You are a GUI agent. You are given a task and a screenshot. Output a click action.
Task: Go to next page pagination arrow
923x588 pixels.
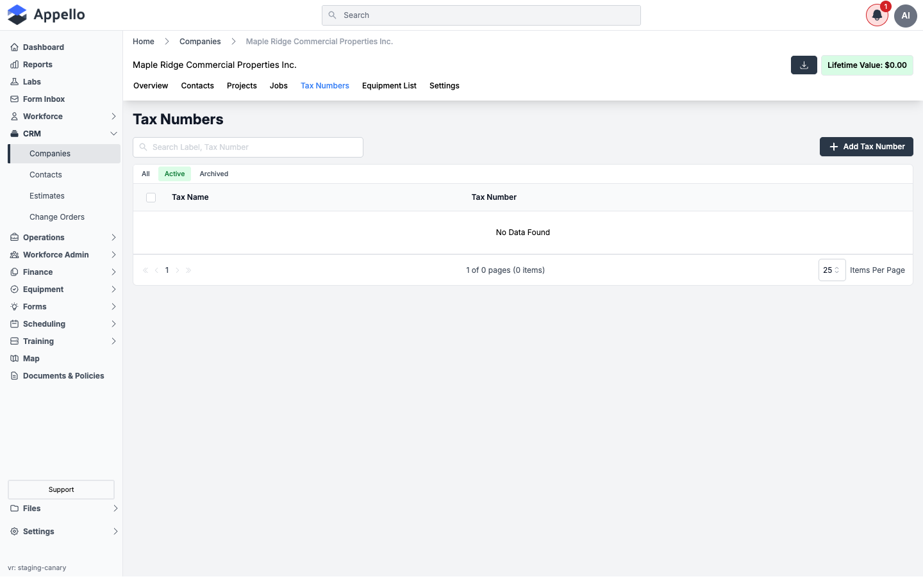click(x=178, y=270)
